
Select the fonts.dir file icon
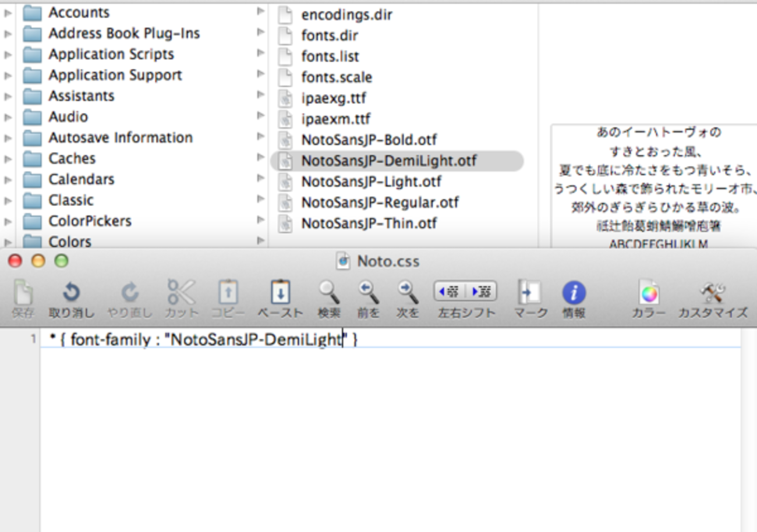tap(285, 36)
